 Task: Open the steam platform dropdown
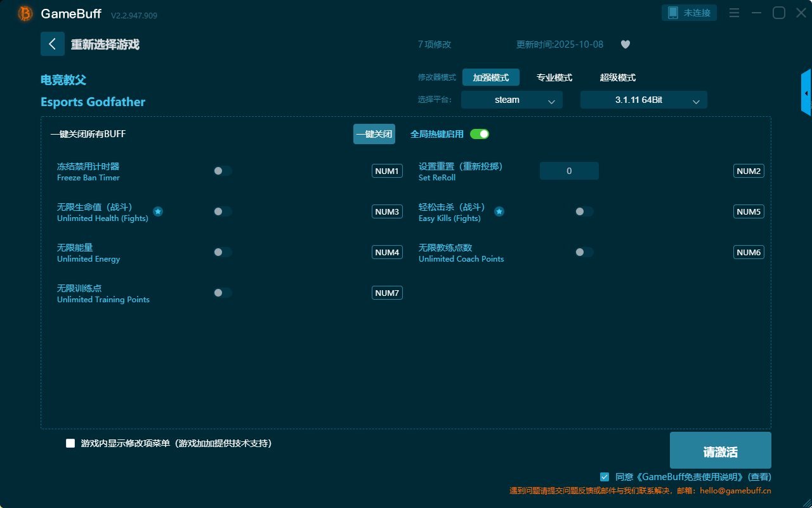tap(511, 100)
